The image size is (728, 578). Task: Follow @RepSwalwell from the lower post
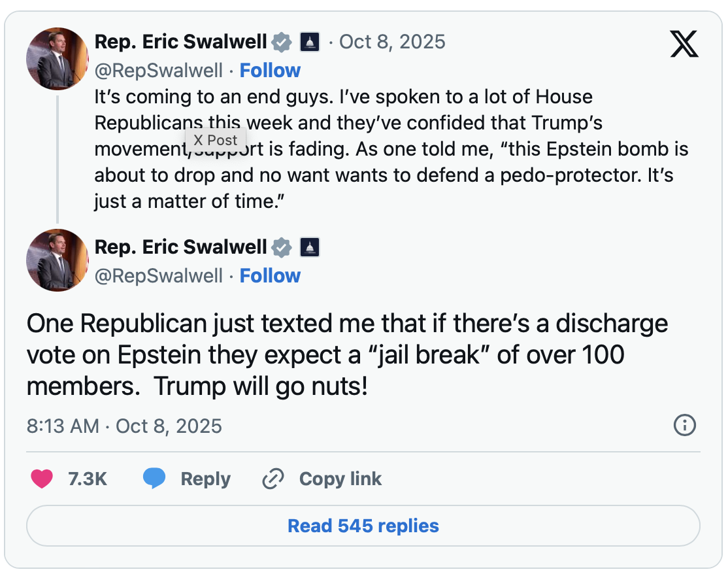pos(270,276)
